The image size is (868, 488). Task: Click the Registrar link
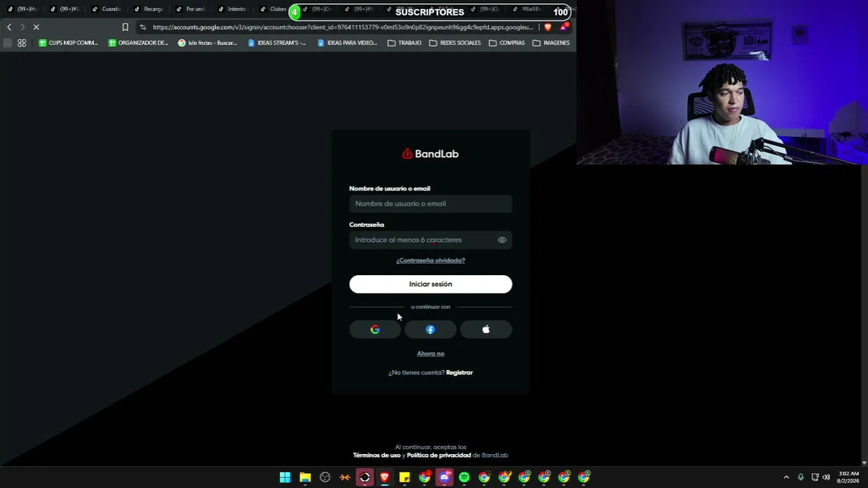(x=459, y=373)
